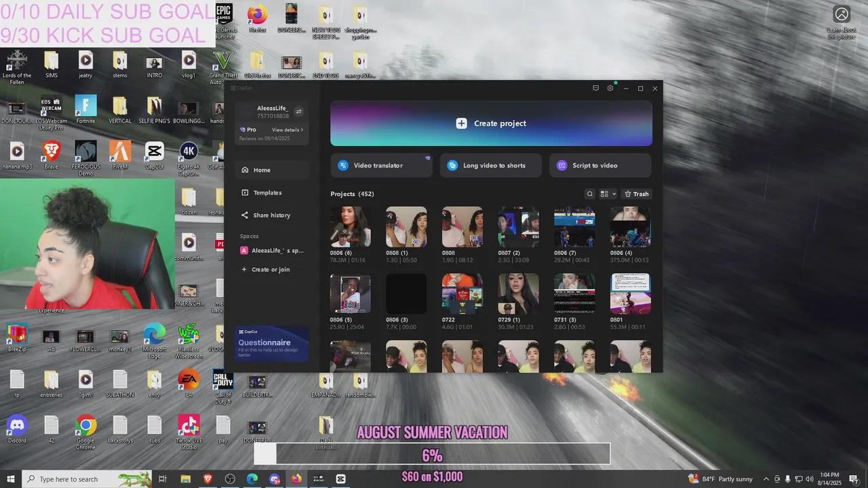Open the CapCut feedback message icon
The width and height of the screenshot is (868, 488).
click(595, 88)
